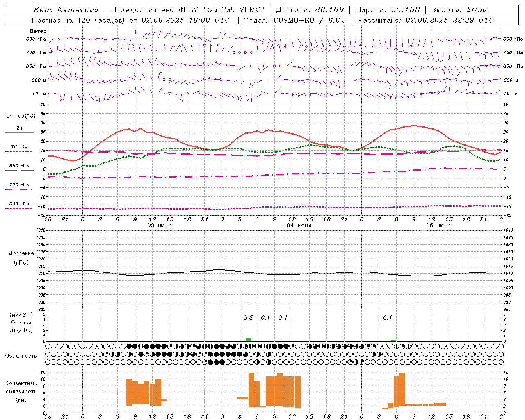Click the 0.5 precipitation amount value

(248, 318)
